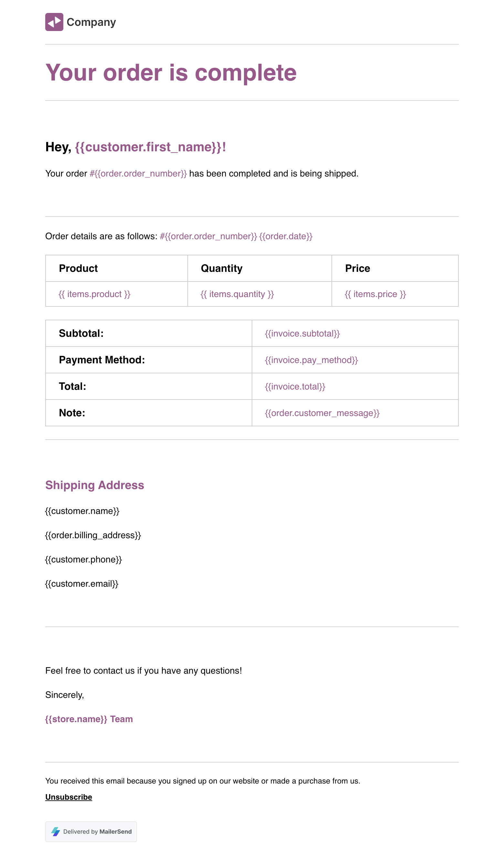504x865 pixels.
Task: Click the order.date variable
Action: (286, 236)
